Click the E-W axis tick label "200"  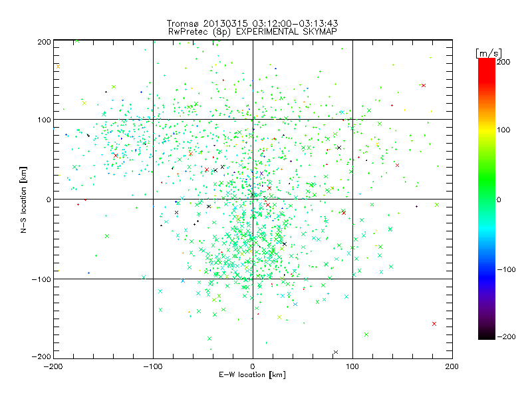452,366
